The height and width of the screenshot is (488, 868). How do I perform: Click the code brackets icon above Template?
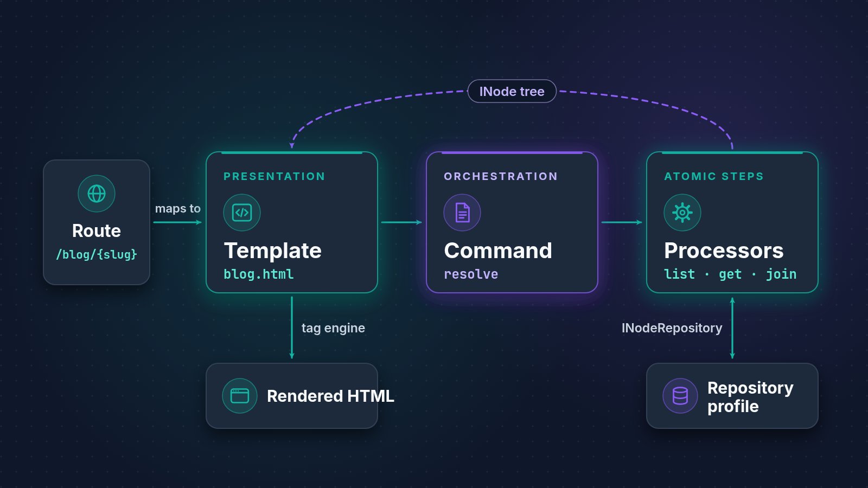pyautogui.click(x=242, y=213)
